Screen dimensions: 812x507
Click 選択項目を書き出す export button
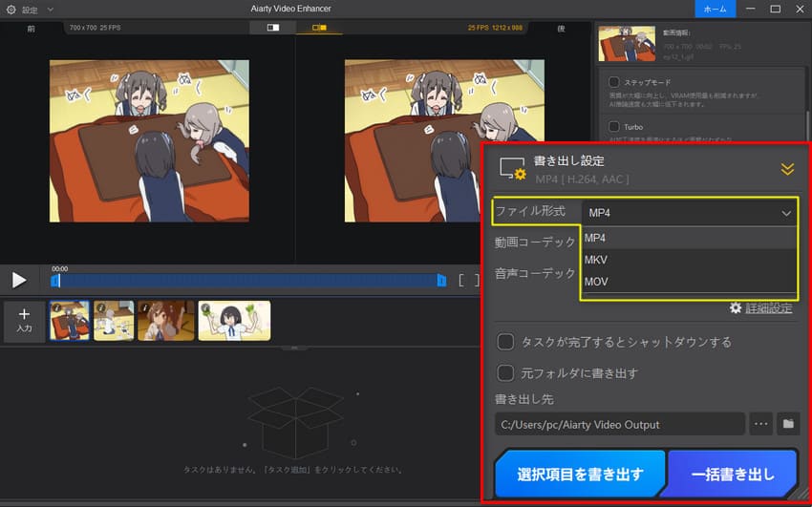pos(580,474)
